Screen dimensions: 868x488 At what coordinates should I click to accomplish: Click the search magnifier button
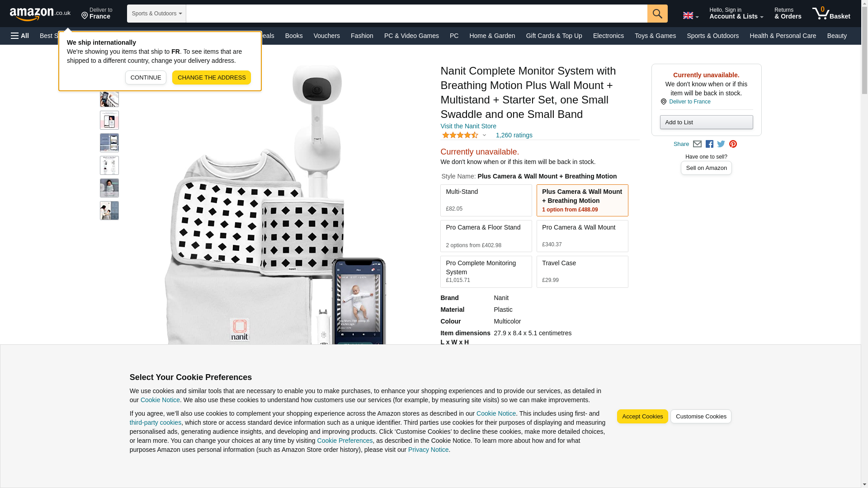657,14
